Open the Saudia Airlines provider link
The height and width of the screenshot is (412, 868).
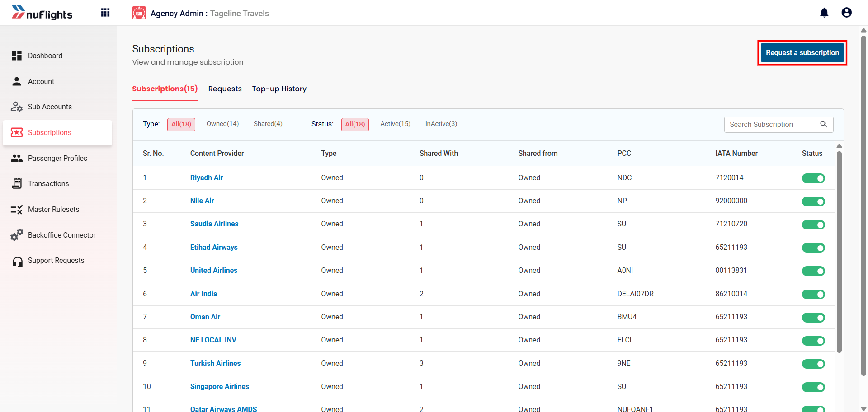pyautogui.click(x=214, y=224)
